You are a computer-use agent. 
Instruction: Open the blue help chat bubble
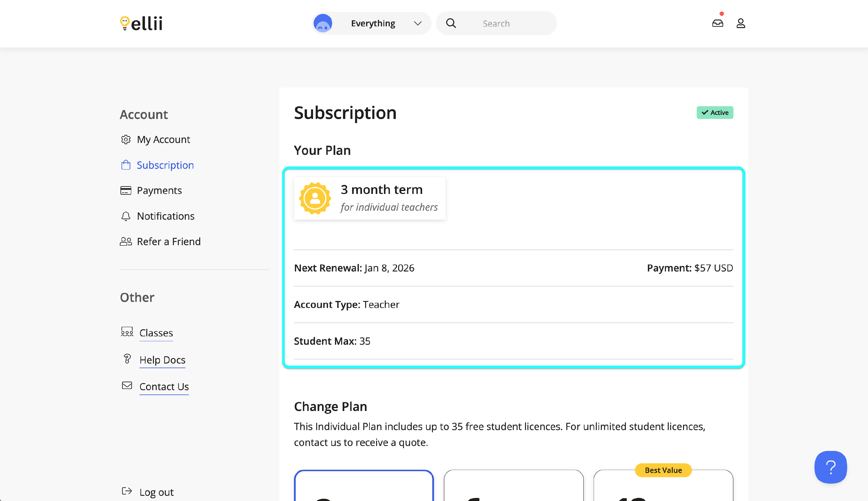click(x=830, y=467)
